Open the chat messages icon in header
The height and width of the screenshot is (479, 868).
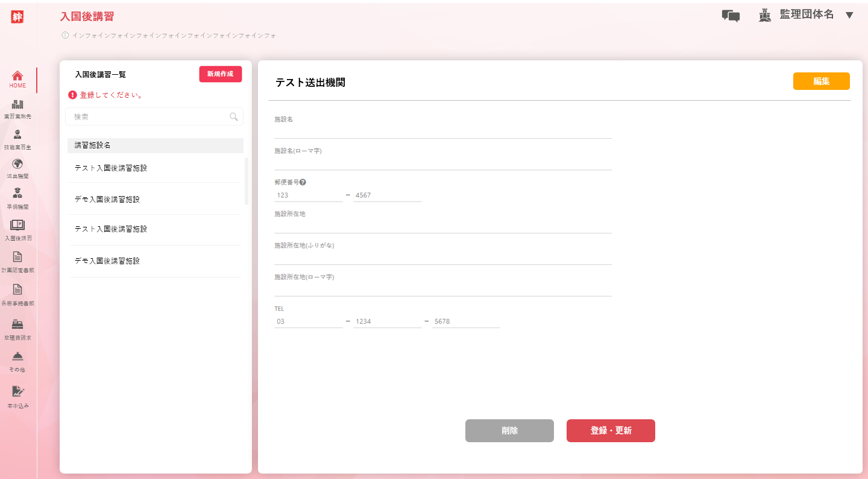[x=731, y=16]
